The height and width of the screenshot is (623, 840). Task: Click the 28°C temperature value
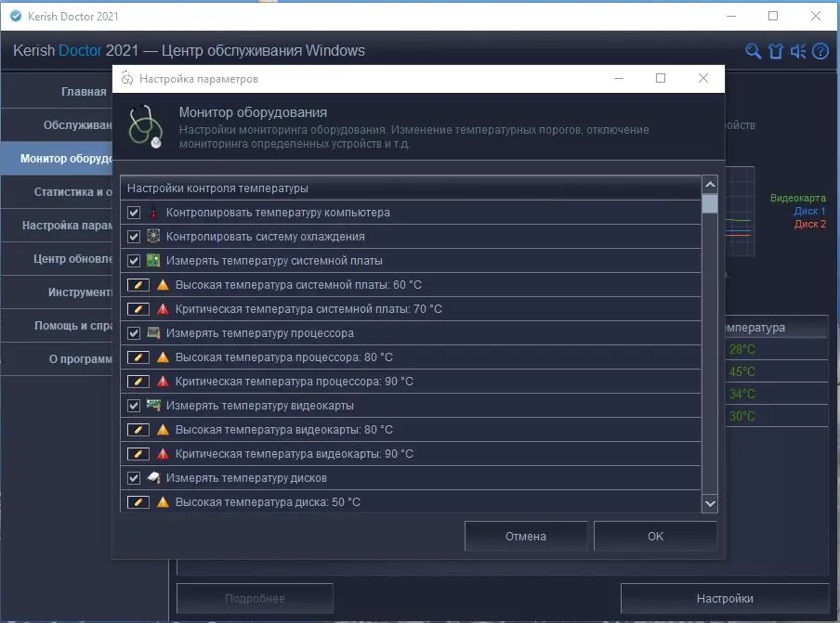pos(742,349)
